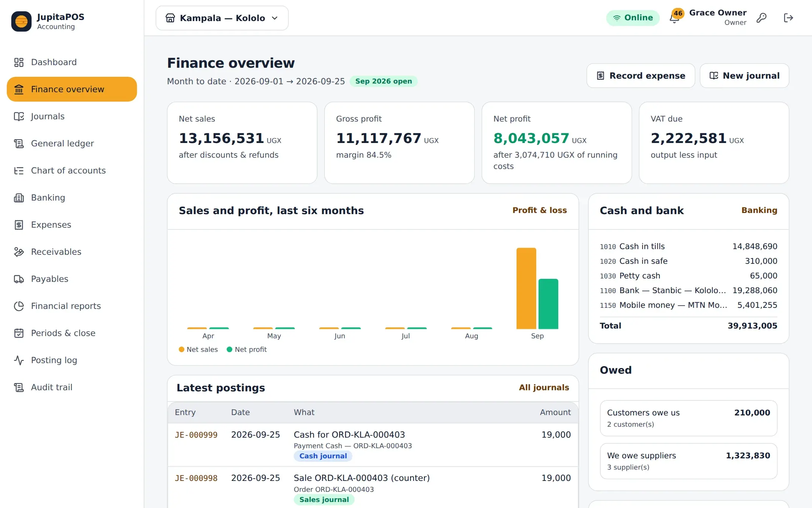Viewport: 812px width, 508px height.
Task: Click the Gross profit 11,117,767 value
Action: tap(379, 138)
